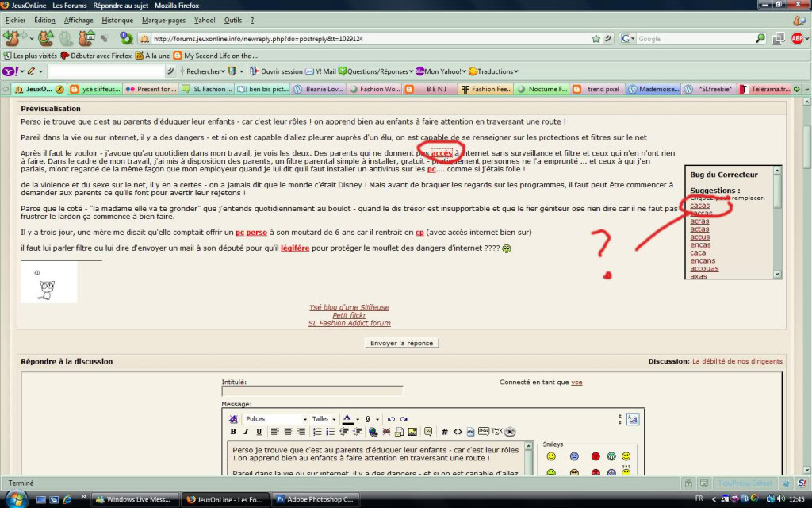Toggle the editor mode A/A switch icon
This screenshot has width=812, height=508.
click(x=632, y=419)
